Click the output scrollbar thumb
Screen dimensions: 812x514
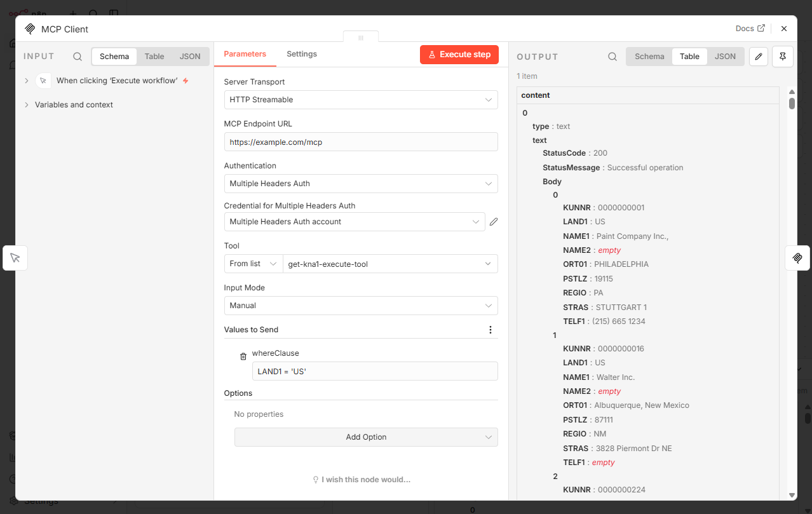pyautogui.click(x=792, y=103)
